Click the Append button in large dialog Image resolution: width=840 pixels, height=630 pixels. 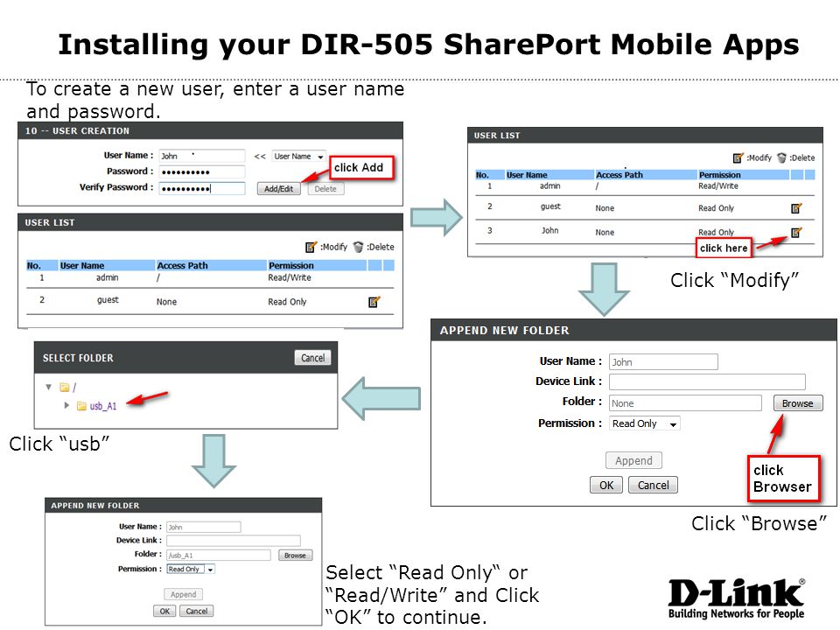[x=633, y=461]
